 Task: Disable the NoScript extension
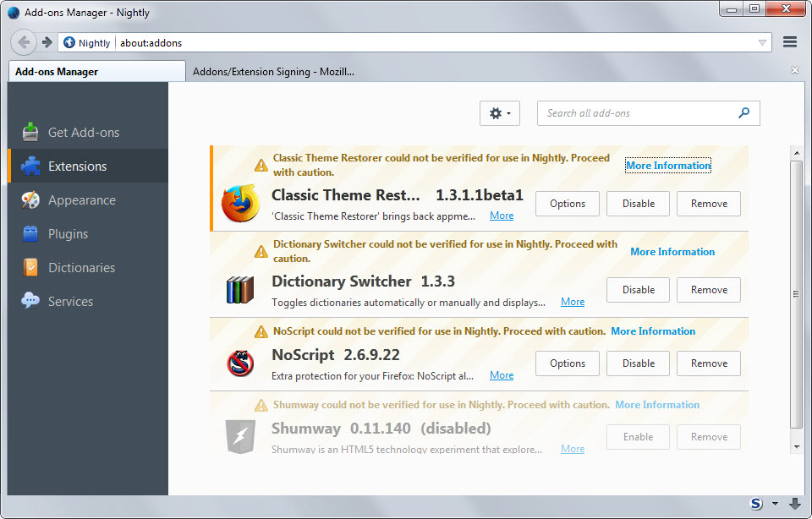tap(638, 363)
